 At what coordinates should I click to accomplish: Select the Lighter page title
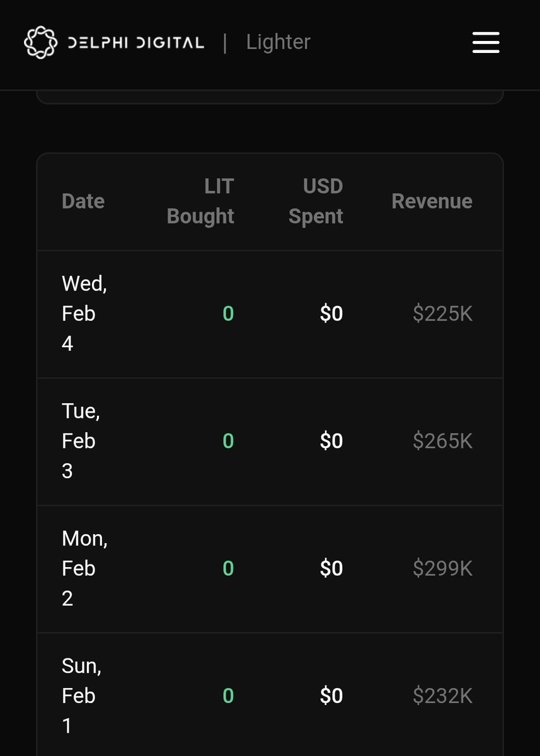[278, 42]
